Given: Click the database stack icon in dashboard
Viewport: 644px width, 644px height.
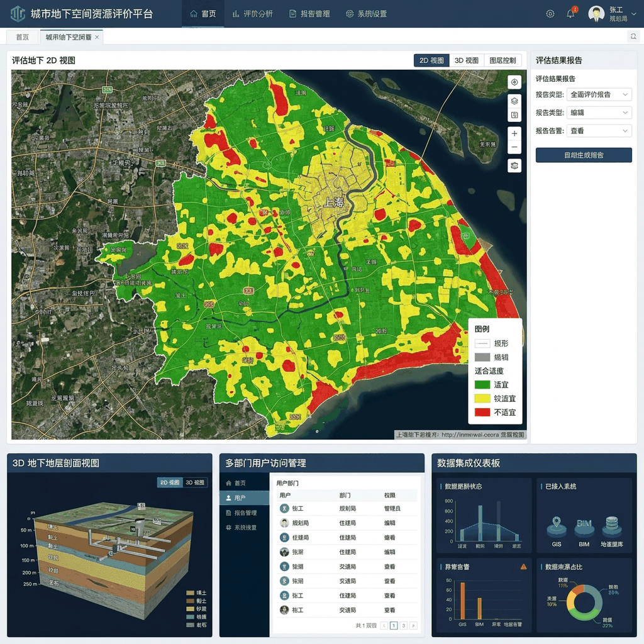Looking at the screenshot, I should 611,526.
